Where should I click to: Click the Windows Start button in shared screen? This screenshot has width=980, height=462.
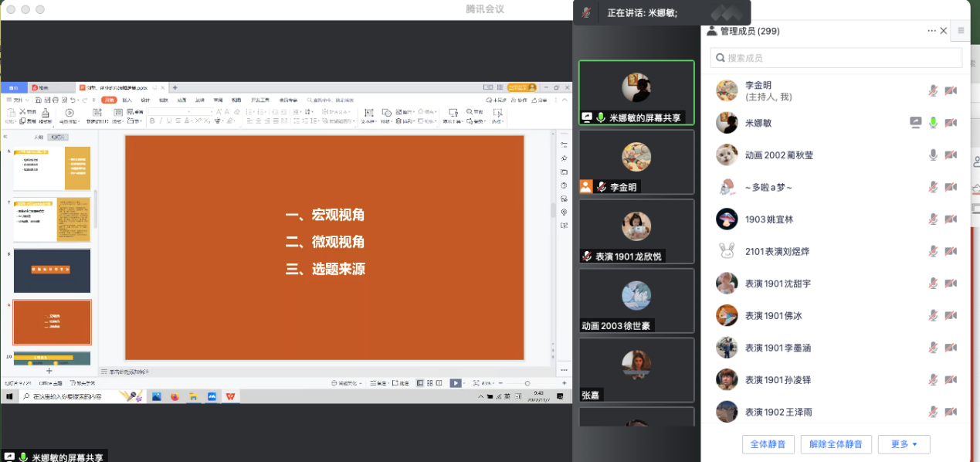[x=10, y=396]
